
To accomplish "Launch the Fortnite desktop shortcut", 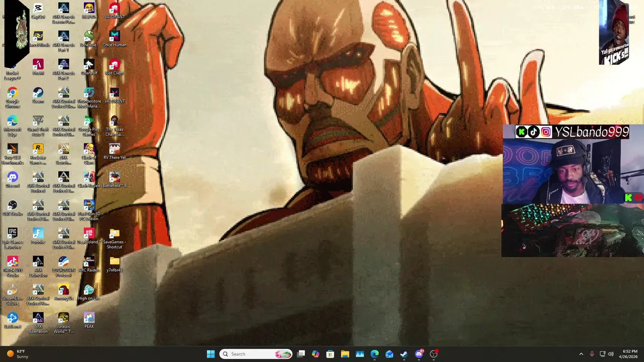I will [38, 236].
